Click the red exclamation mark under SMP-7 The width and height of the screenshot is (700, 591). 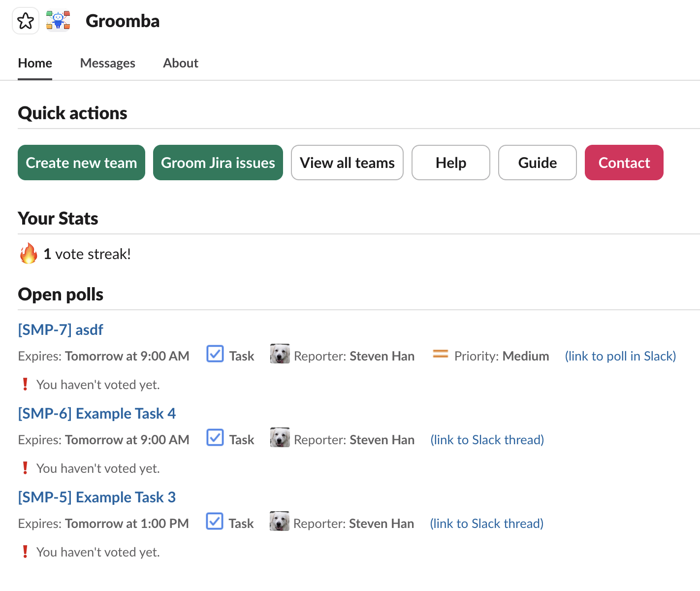(25, 384)
